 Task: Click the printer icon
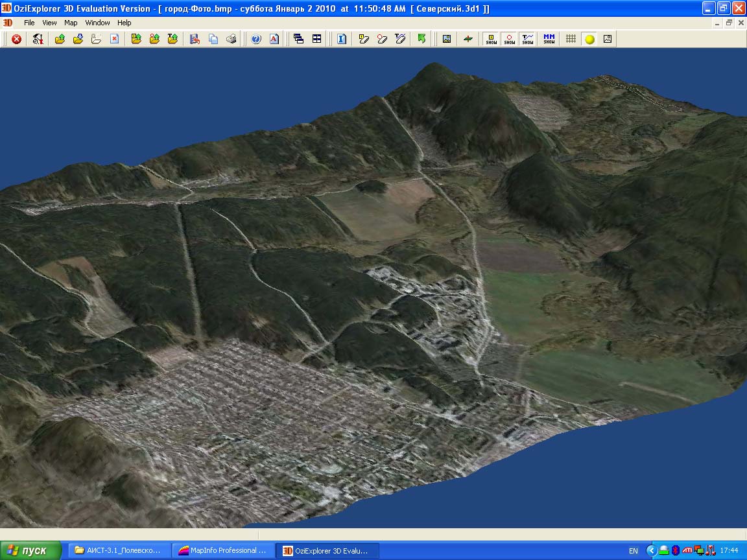[x=231, y=39]
